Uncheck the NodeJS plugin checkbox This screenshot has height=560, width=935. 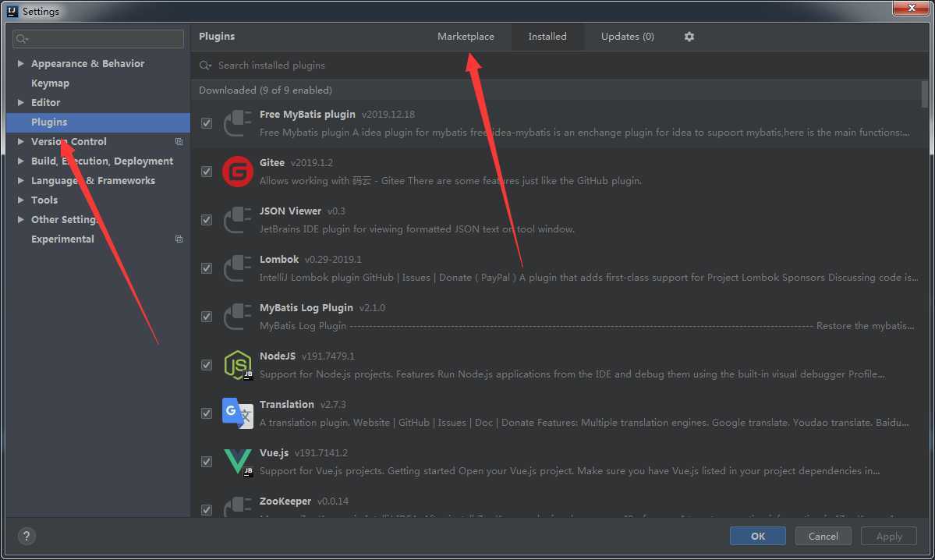pos(207,364)
